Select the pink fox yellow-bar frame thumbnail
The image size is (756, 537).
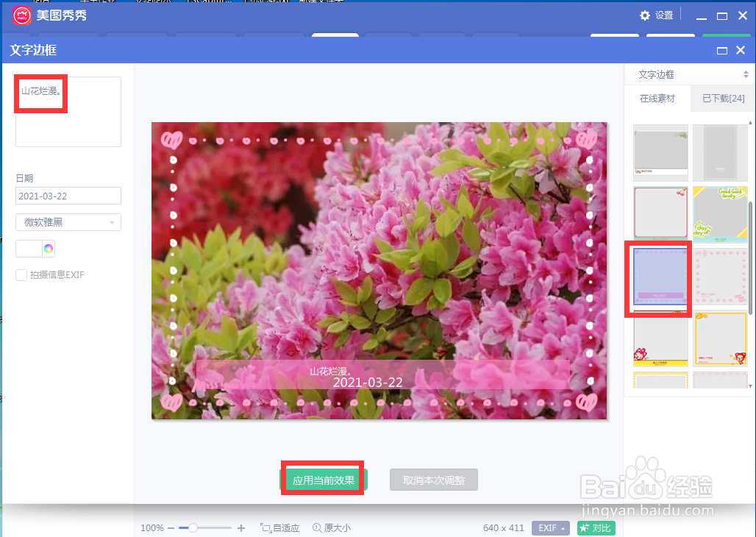(660, 338)
